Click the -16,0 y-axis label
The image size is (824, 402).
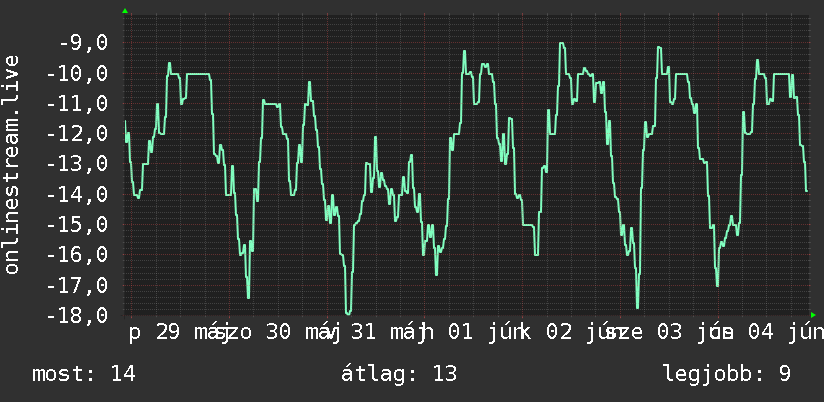pyautogui.click(x=77, y=255)
